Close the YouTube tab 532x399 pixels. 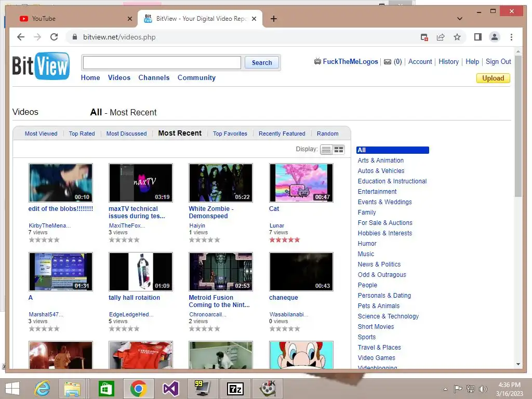[129, 19]
